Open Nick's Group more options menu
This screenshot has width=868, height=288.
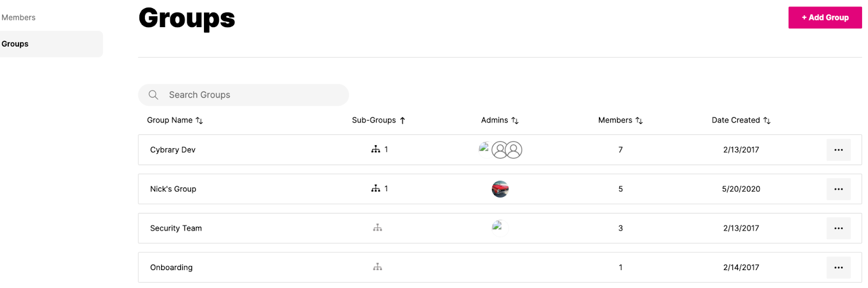[x=838, y=189]
